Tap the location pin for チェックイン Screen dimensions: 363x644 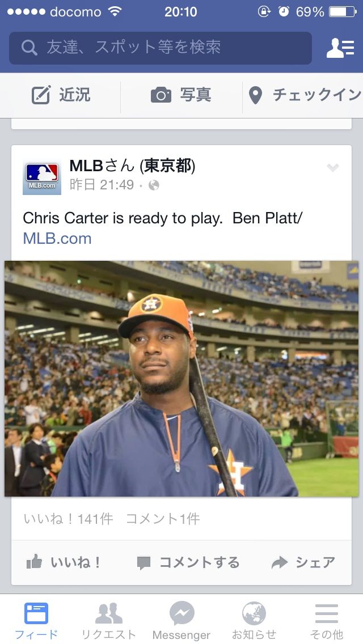click(255, 95)
